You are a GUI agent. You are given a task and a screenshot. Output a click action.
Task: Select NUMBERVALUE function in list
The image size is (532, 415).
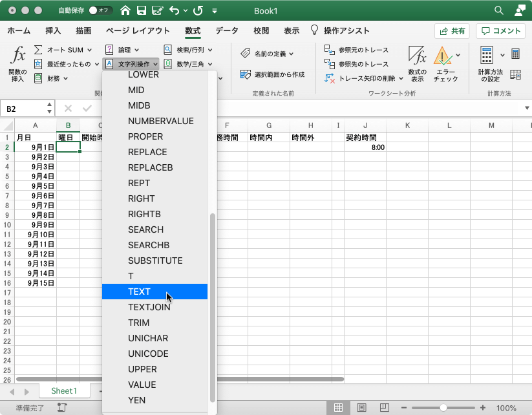(x=154, y=121)
